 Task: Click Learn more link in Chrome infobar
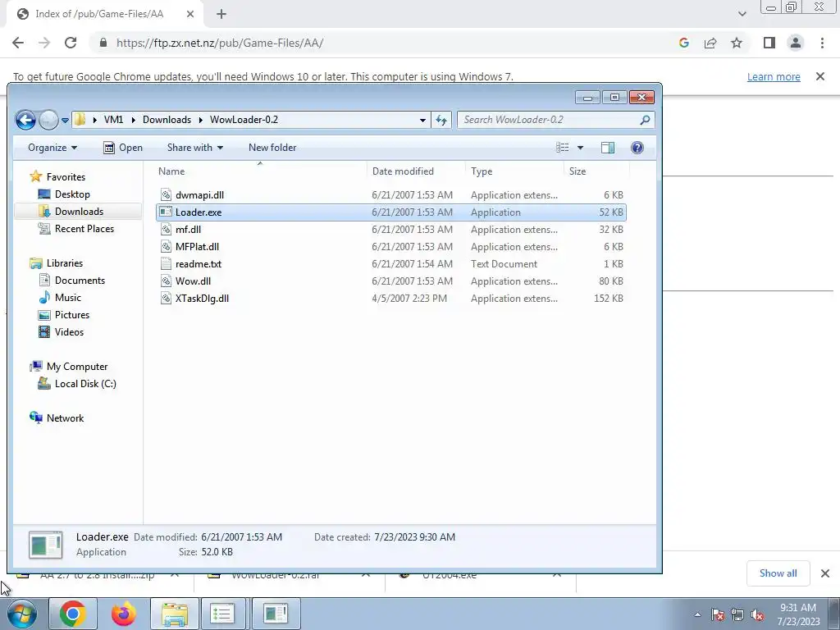coord(774,76)
